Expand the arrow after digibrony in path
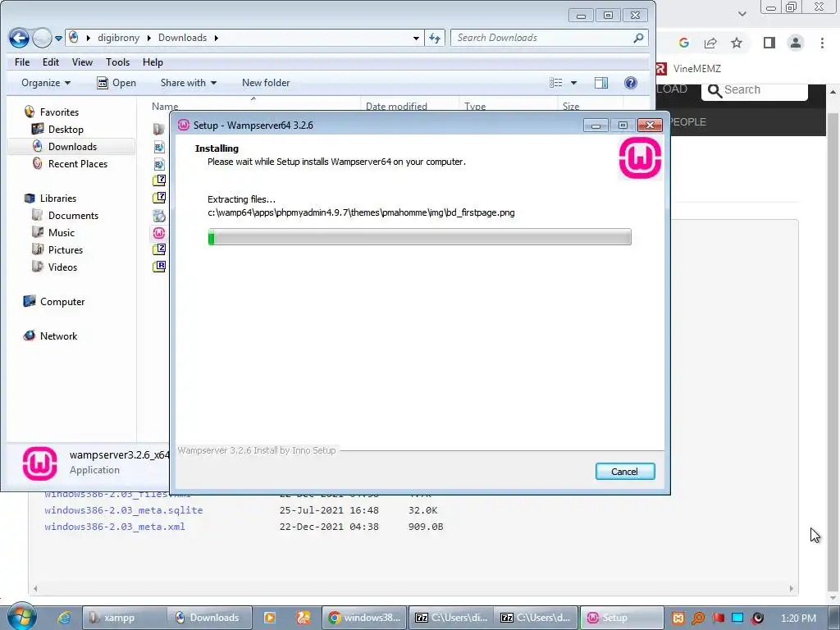Screen dimensions: 840x630 148,38
